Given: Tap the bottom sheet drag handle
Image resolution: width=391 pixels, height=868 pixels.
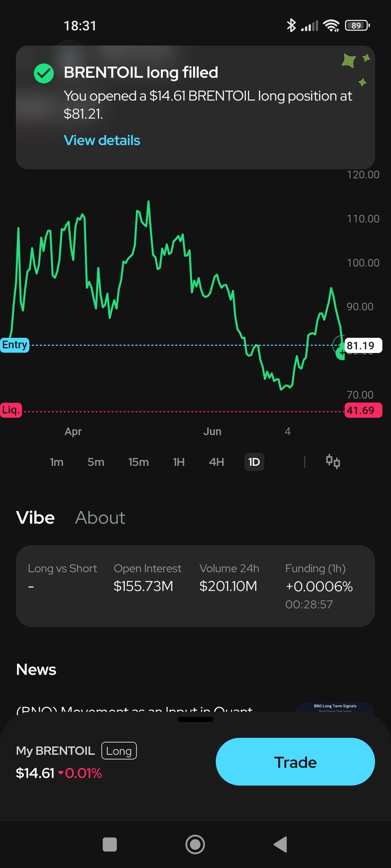Looking at the screenshot, I should (x=195, y=719).
